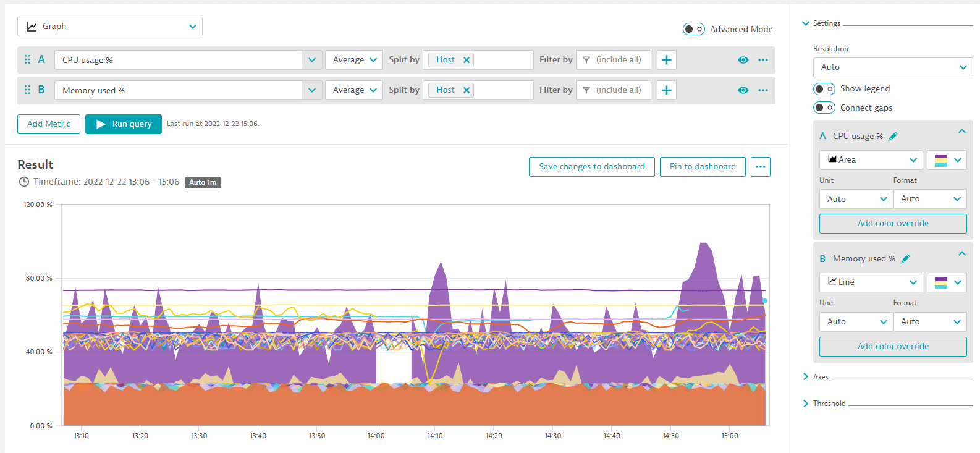The width and height of the screenshot is (980, 453).
Task: Click the pencil icon next to Memory used %
Action: [905, 259]
